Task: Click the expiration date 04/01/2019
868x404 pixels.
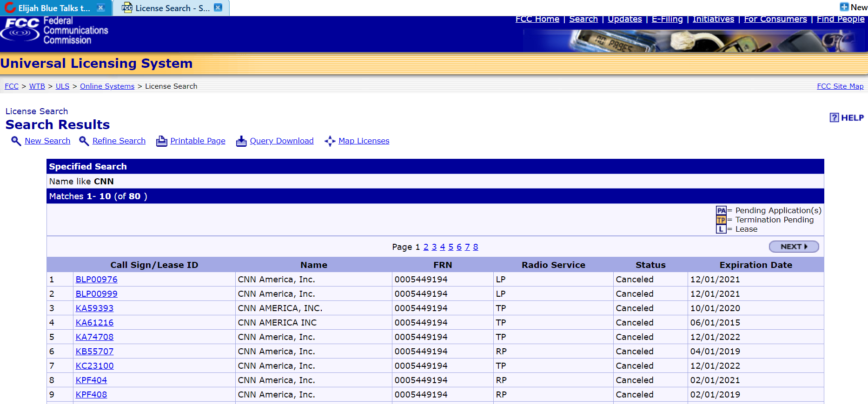Action: pyautogui.click(x=715, y=352)
